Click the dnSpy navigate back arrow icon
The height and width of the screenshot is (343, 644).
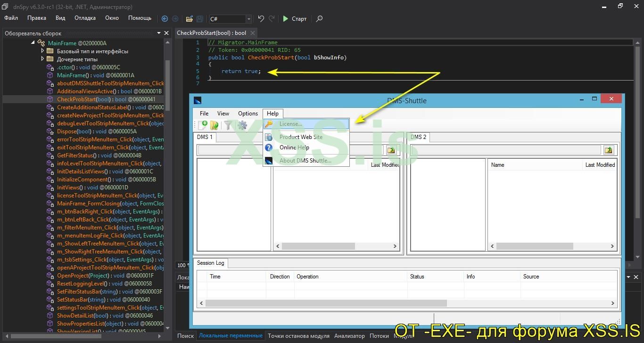[165, 19]
